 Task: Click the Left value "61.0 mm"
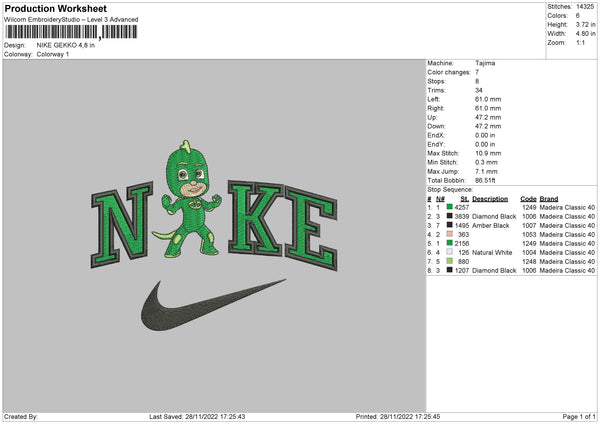(488, 99)
